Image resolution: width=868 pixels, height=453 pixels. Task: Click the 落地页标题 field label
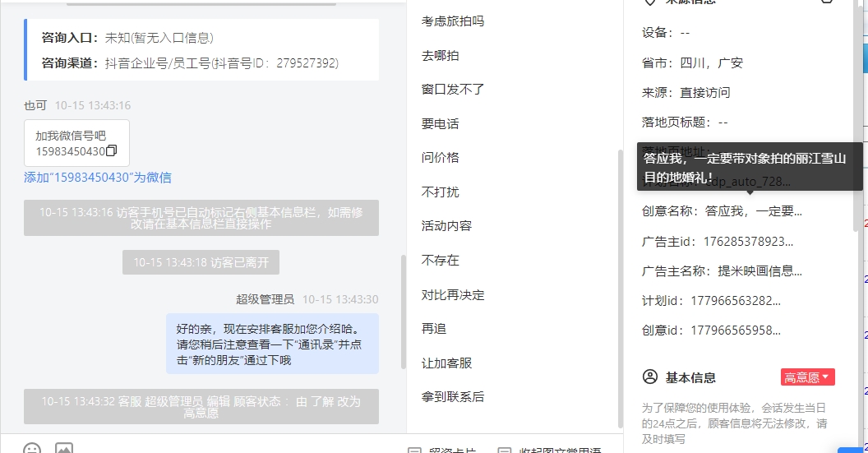coord(678,122)
